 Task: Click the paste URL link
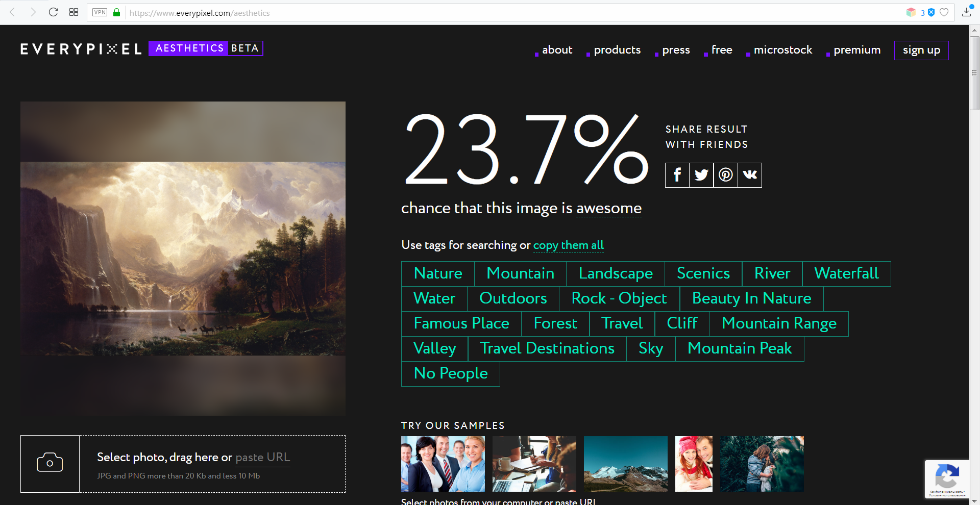(x=263, y=458)
